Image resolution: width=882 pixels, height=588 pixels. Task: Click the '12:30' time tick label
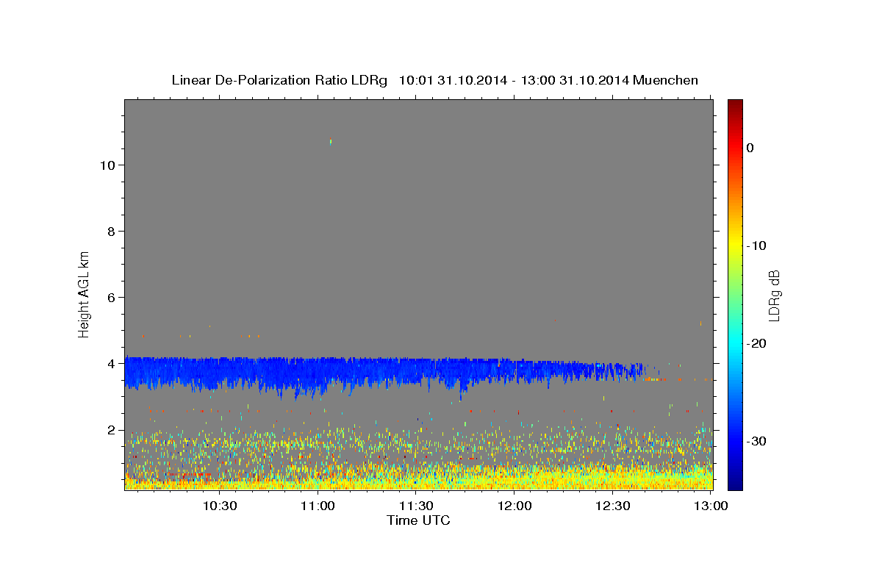(x=613, y=506)
